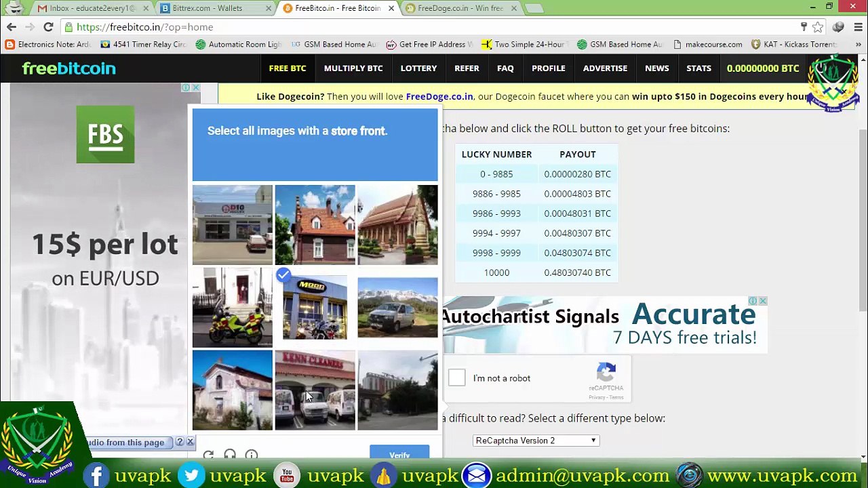Click the 0.00000000 BTC balance

click(763, 68)
